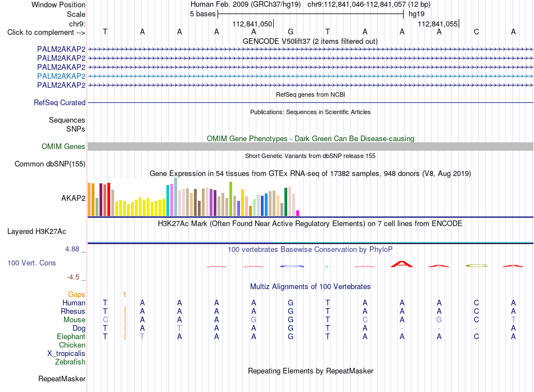This screenshot has width=534, height=392.
Task: Click the 'GENCODE V50lift37 (2 items filtered out)' title
Action: pos(310,41)
